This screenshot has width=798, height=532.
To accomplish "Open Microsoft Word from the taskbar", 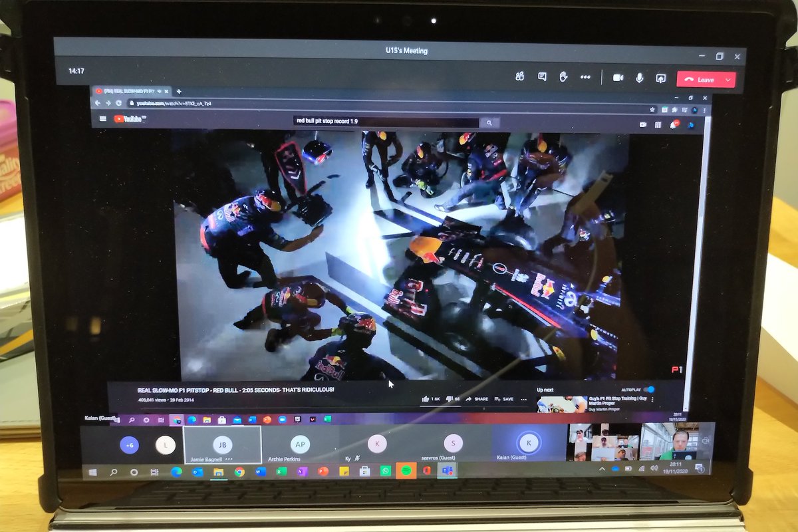I will 260,471.
